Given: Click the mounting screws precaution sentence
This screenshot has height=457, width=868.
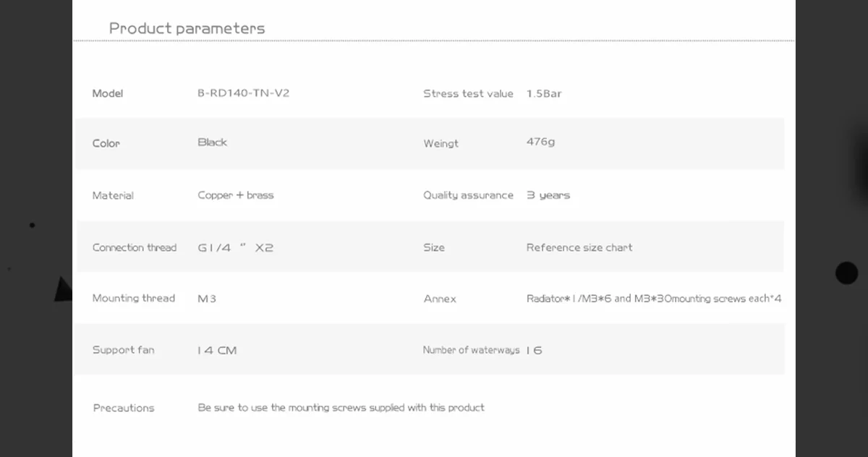Looking at the screenshot, I should (x=341, y=408).
